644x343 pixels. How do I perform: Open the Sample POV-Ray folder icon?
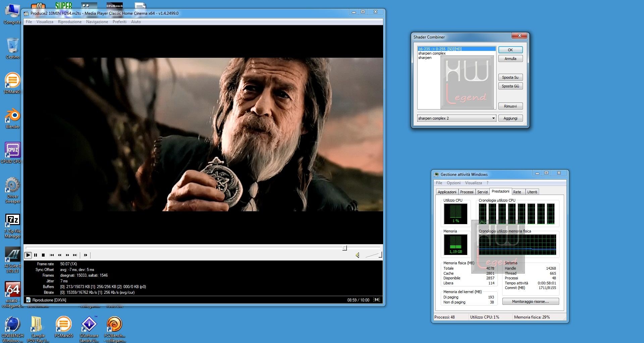point(38,329)
